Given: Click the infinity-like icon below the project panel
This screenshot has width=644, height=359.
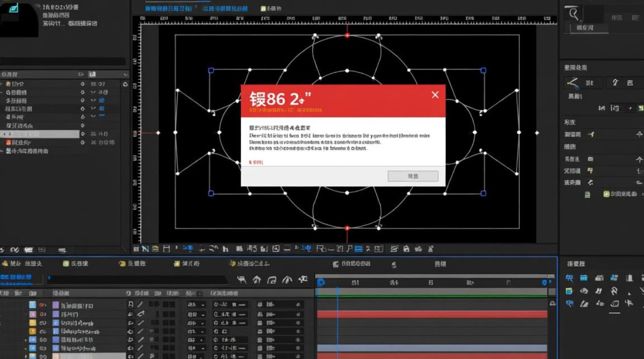Looking at the screenshot, I should tap(14, 250).
